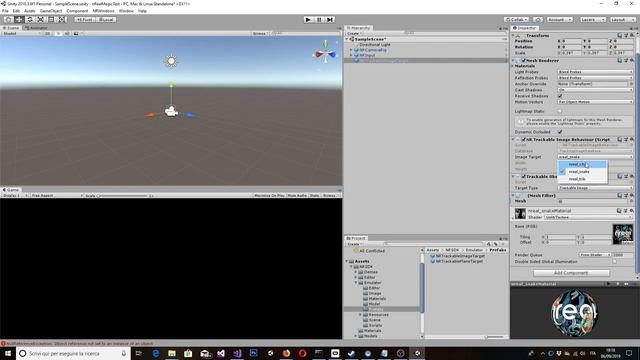
Task: Open Mesh Renderer help reference icon
Action: [x=620, y=60]
